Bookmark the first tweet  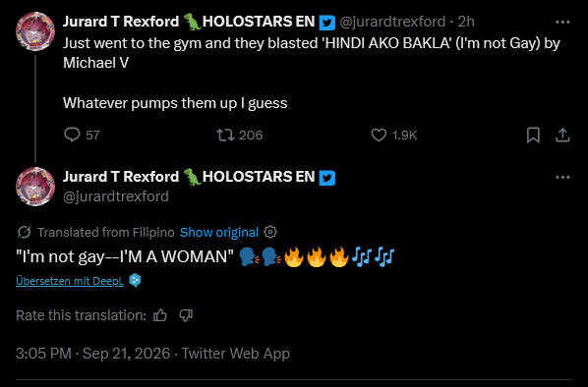click(x=533, y=136)
